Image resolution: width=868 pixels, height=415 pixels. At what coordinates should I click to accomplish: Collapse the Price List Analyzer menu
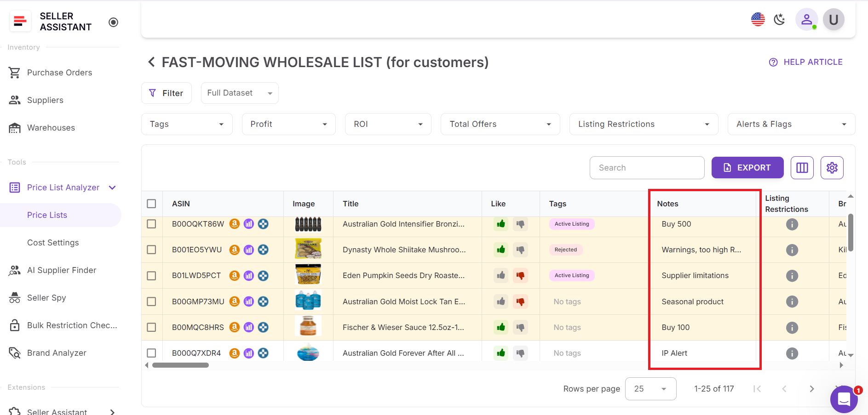[x=112, y=188]
